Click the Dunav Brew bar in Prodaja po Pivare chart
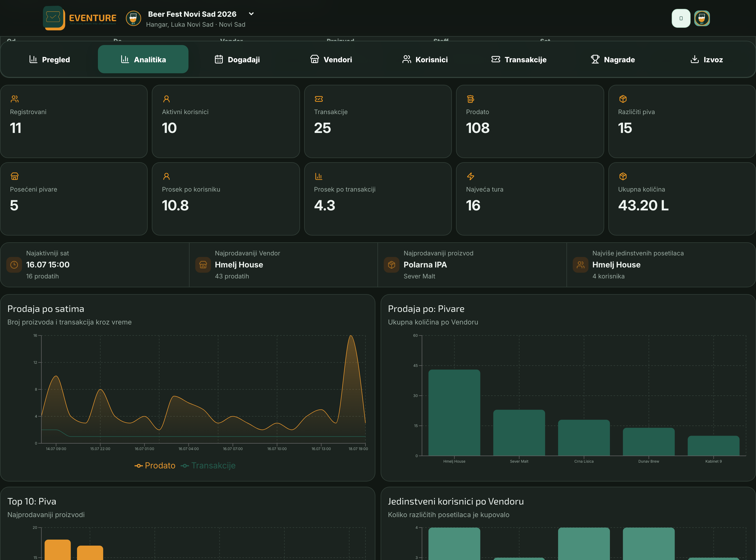Screen dimensions: 756x560 click(648, 442)
